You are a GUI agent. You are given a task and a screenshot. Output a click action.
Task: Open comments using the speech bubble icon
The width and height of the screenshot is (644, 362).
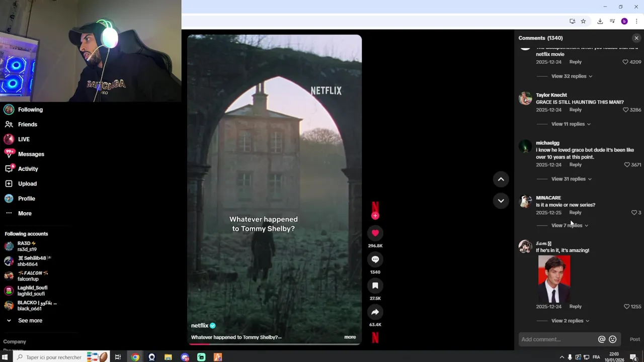coord(375,259)
